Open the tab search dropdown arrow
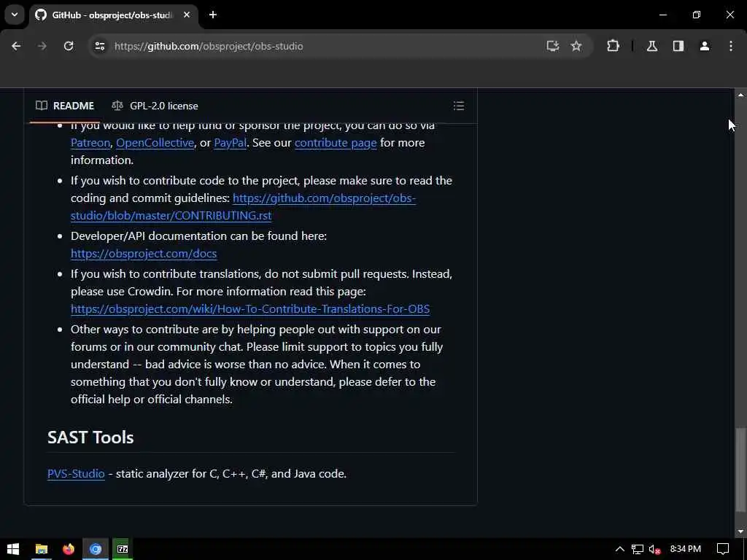This screenshot has height=560, width=747. click(x=15, y=15)
